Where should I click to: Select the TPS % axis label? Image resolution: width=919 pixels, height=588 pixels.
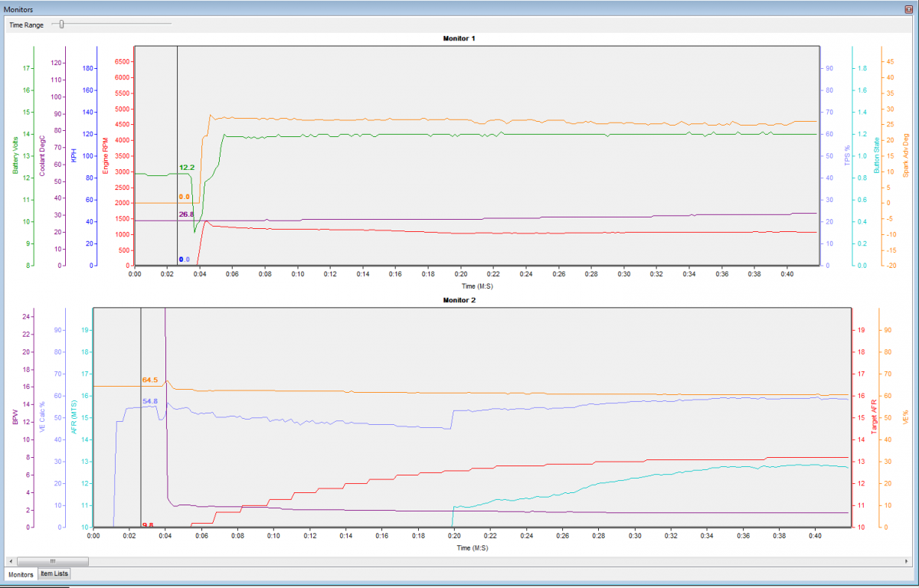coord(846,155)
